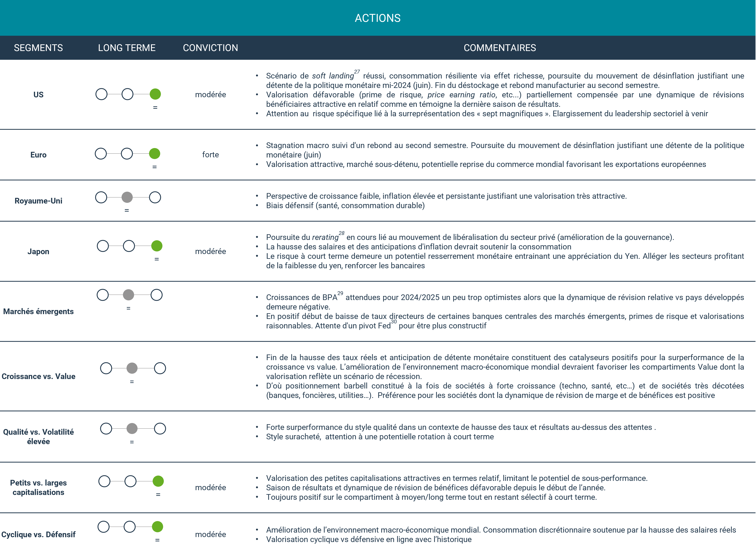
Task: Click the equals sign under Japon green circle
Action: pyautogui.click(x=157, y=259)
